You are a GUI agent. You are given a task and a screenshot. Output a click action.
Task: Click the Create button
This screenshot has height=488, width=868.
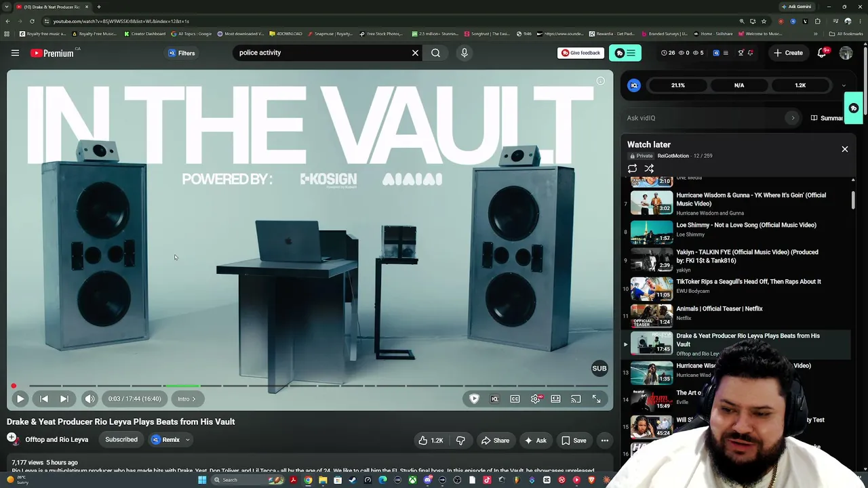point(789,53)
